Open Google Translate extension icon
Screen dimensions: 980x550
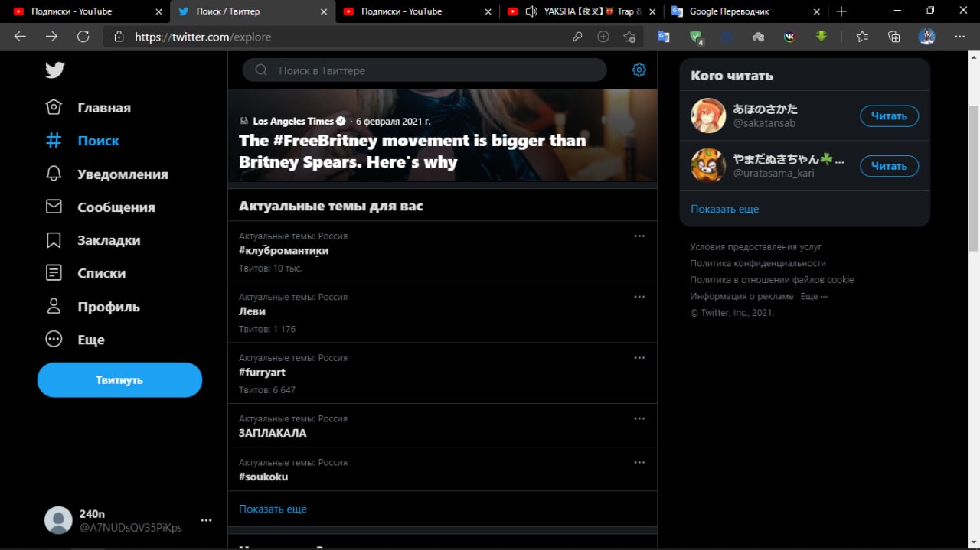664,37
